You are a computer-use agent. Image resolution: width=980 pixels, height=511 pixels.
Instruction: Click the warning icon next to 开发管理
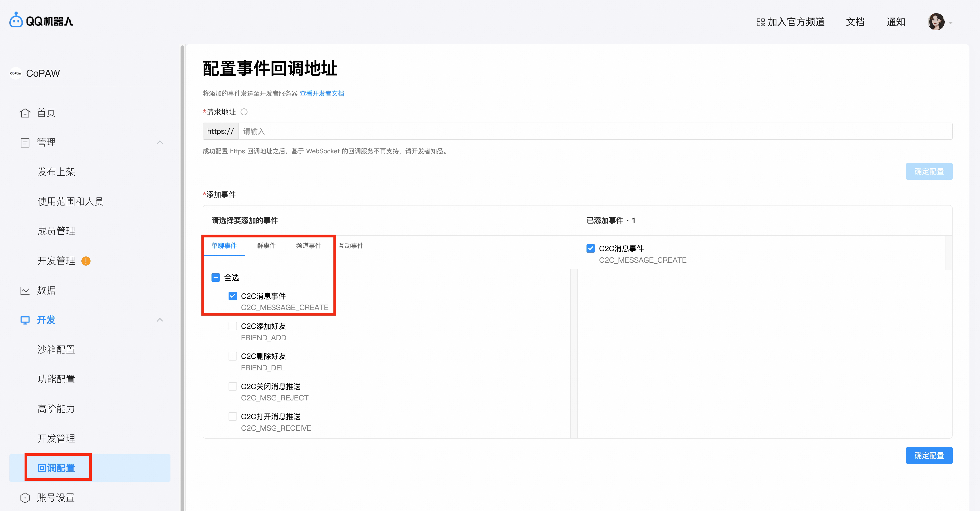click(86, 261)
